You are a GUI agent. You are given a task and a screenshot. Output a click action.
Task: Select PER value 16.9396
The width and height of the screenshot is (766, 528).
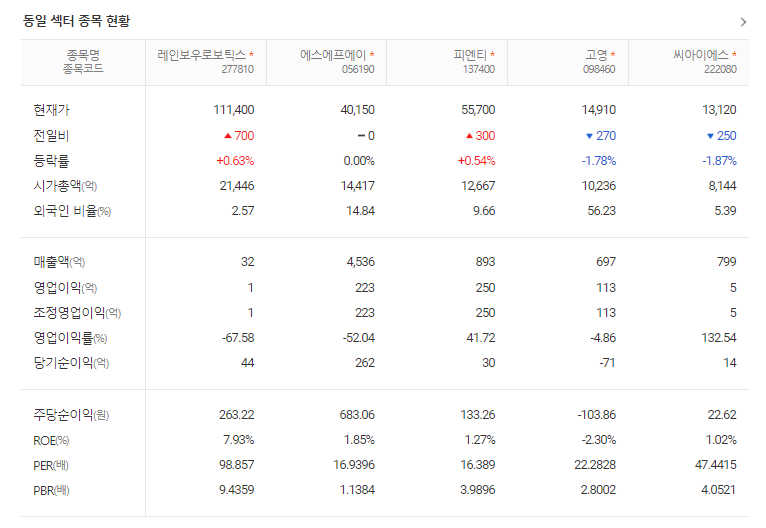click(x=354, y=465)
